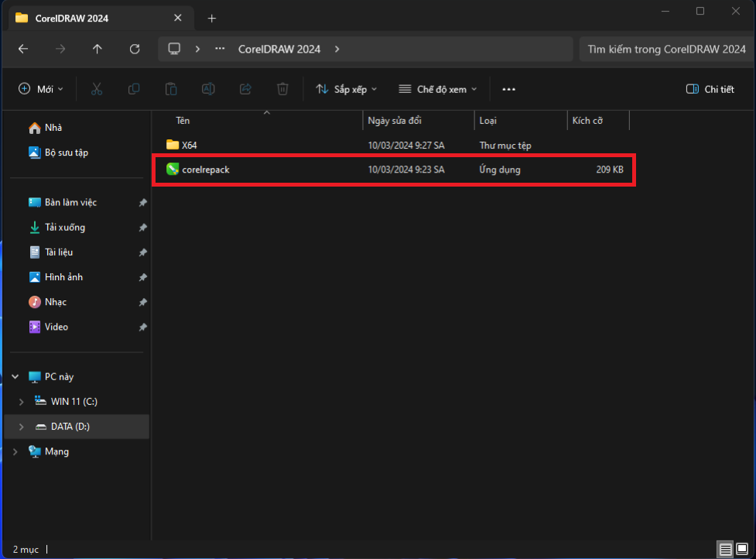
Task: Click the 10/03/2024 9:23 SA date of corelrepack
Action: pyautogui.click(x=406, y=170)
